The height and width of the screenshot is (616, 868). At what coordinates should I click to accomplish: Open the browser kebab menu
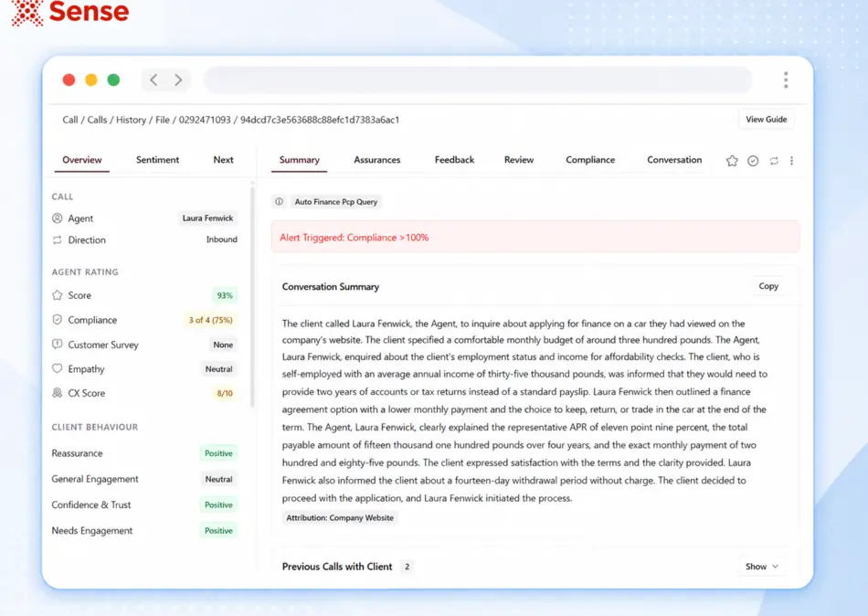tap(786, 80)
